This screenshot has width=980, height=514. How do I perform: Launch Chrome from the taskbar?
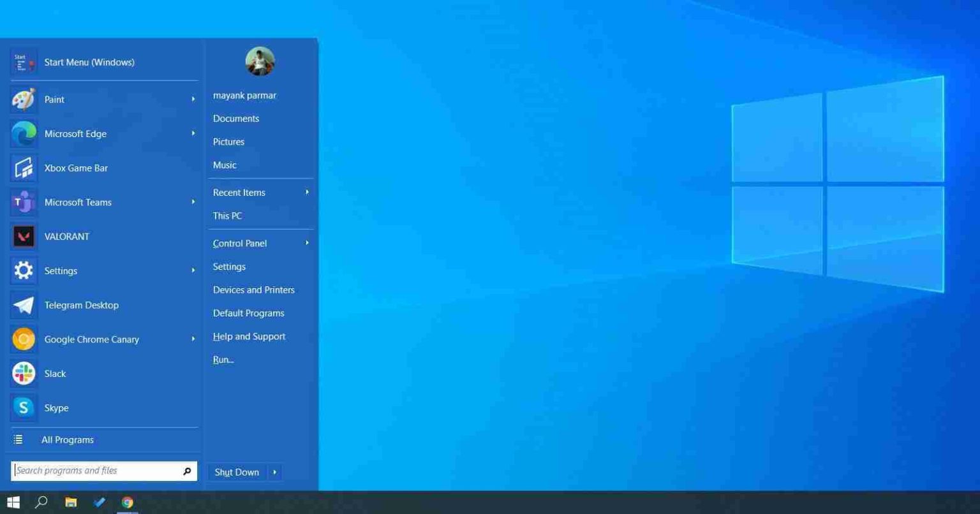pyautogui.click(x=127, y=503)
